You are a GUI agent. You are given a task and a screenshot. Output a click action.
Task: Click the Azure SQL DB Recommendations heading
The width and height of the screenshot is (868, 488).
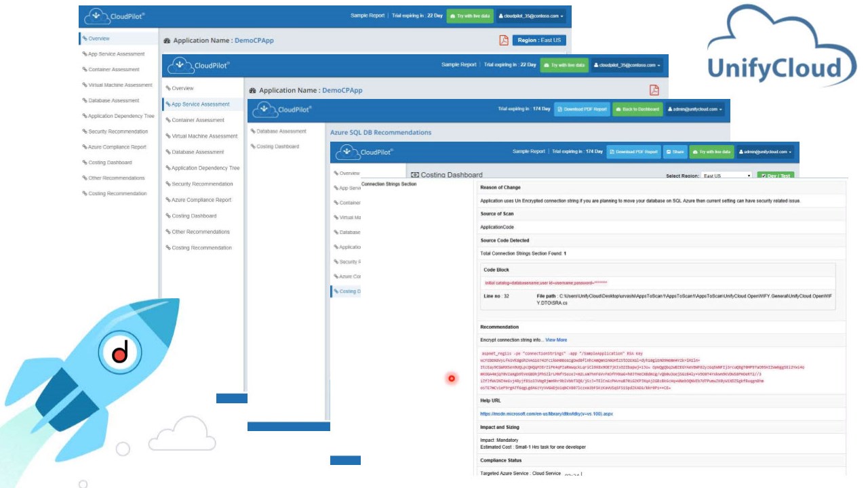[380, 133]
